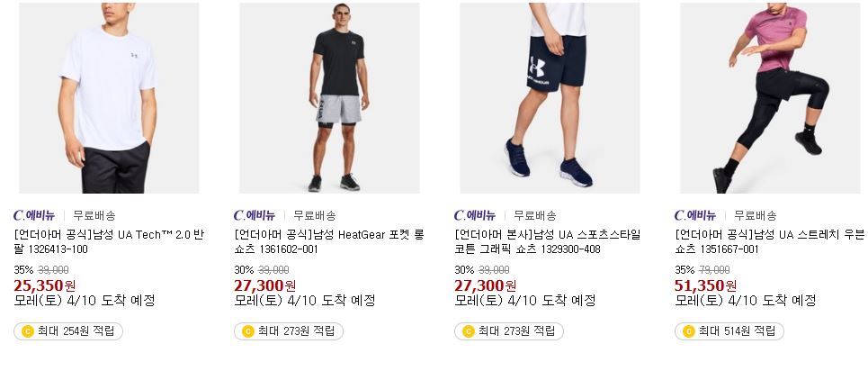The width and height of the screenshot is (868, 371).
Task: Click 최대 273원 적립 badge under Sportstyle shorts
Action: [509, 331]
